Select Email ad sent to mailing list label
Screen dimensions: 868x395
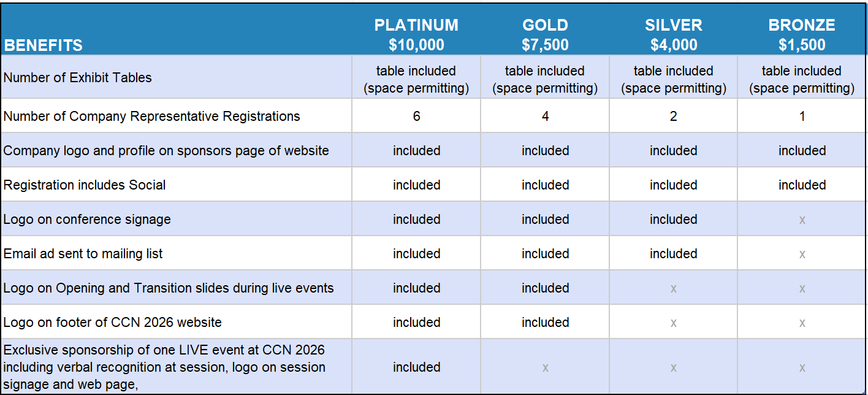[x=83, y=254]
